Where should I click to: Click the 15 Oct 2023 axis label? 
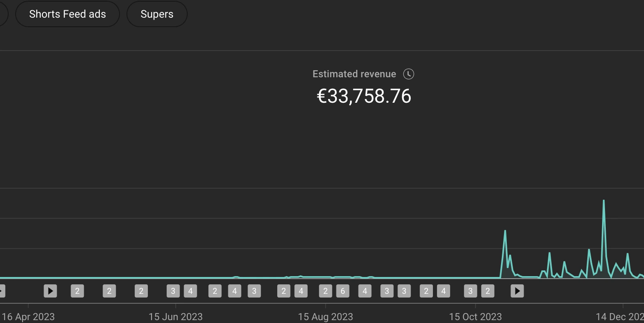475,317
